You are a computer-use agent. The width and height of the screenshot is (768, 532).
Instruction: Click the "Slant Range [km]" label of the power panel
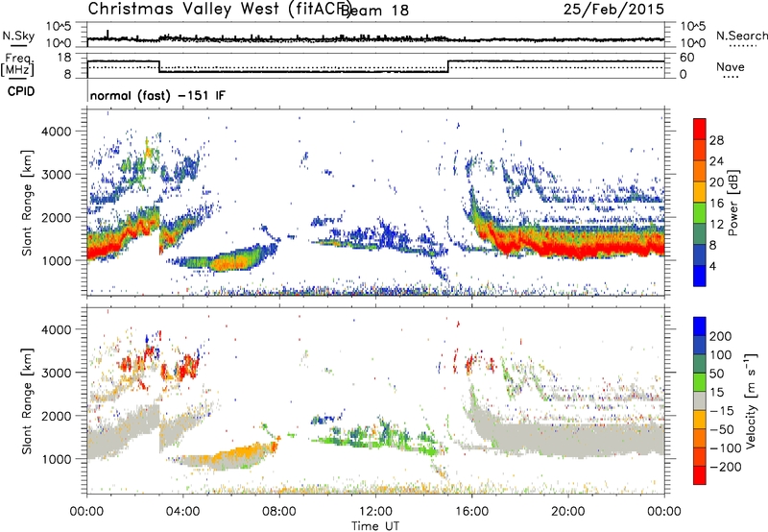coord(27,203)
